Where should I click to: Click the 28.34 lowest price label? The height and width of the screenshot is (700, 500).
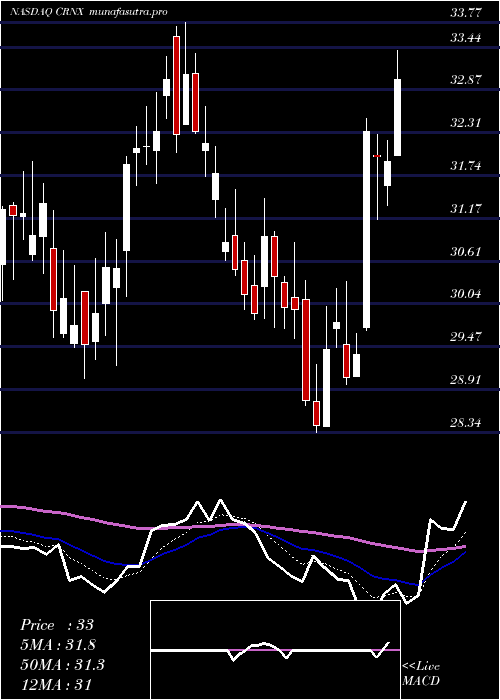(466, 422)
